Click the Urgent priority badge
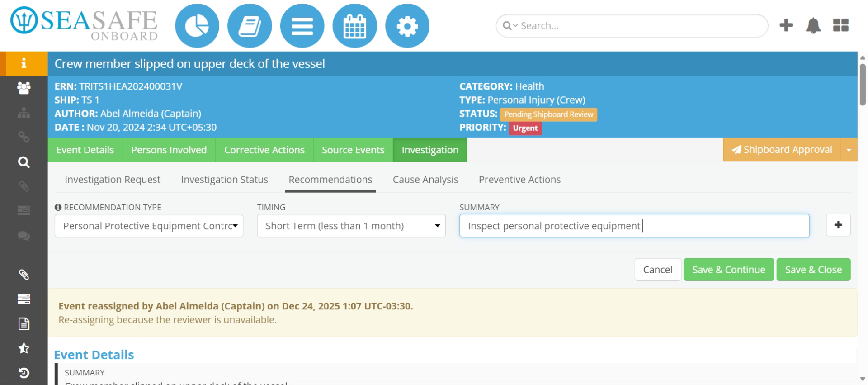 [x=525, y=128]
